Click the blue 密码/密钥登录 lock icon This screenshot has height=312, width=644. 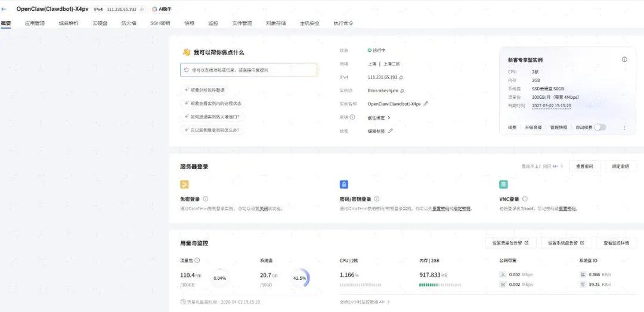[344, 185]
